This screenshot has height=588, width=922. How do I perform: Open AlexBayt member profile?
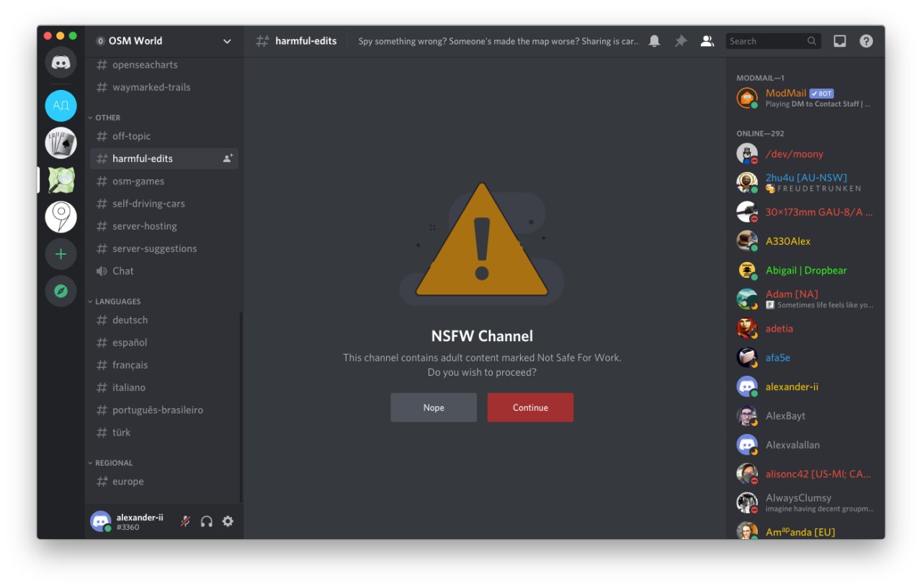point(805,416)
